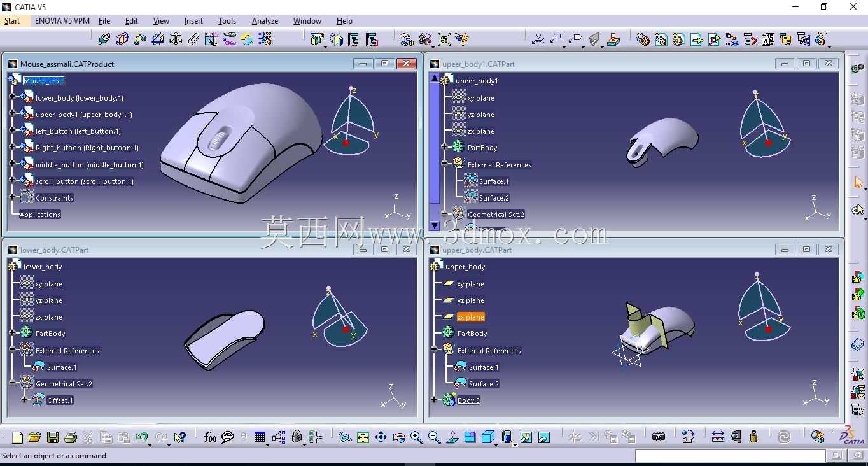
Task: Toggle the Hide/Show icon in bottom toolbar
Action: [526, 437]
